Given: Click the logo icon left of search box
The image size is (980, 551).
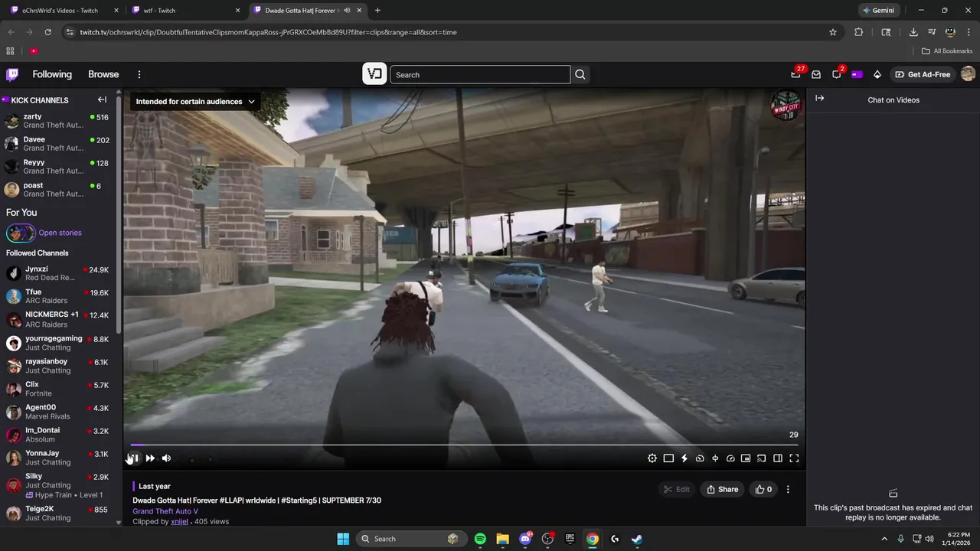Looking at the screenshot, I should click(x=374, y=74).
